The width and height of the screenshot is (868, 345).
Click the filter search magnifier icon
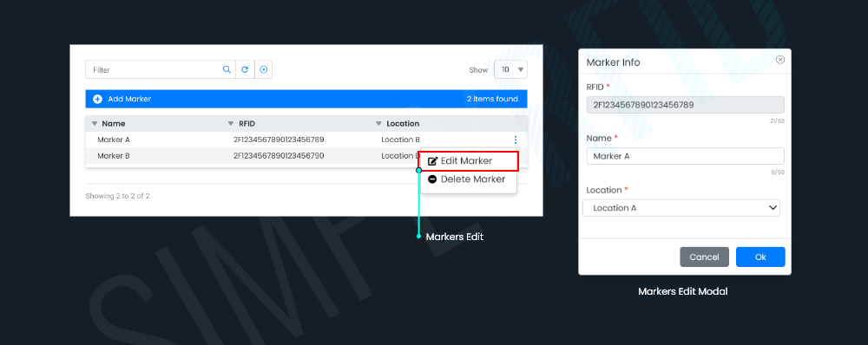point(227,69)
